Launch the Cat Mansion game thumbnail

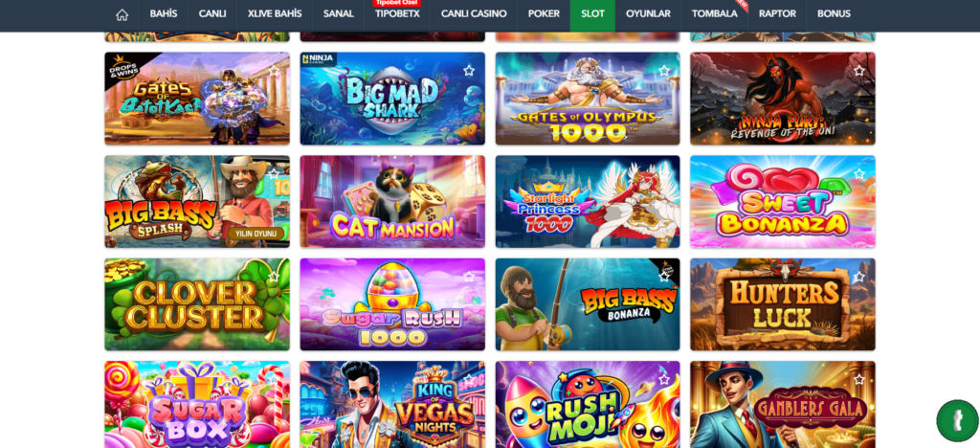(x=392, y=201)
